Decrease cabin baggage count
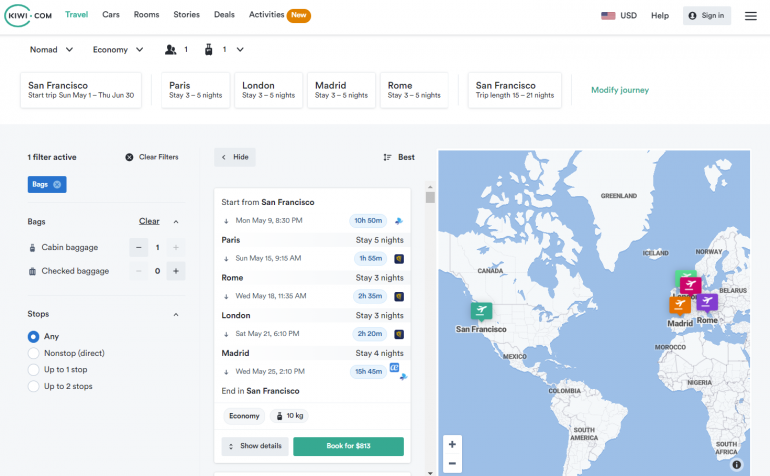Viewport: 770px width, 476px height. (x=138, y=247)
